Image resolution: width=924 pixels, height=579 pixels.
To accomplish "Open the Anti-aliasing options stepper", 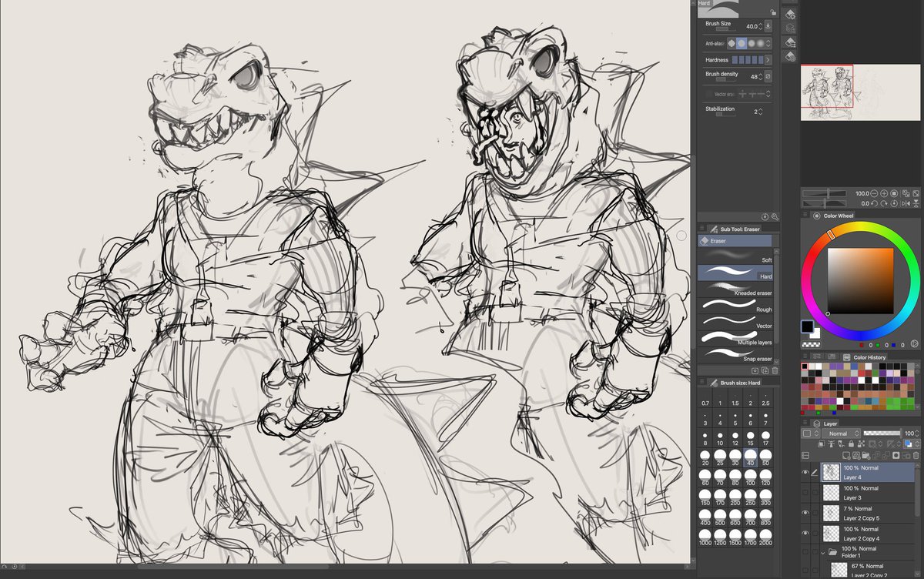I will [768, 43].
